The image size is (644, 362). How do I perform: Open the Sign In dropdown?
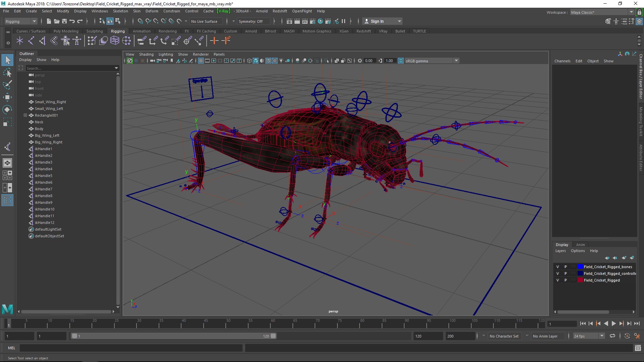point(382,21)
